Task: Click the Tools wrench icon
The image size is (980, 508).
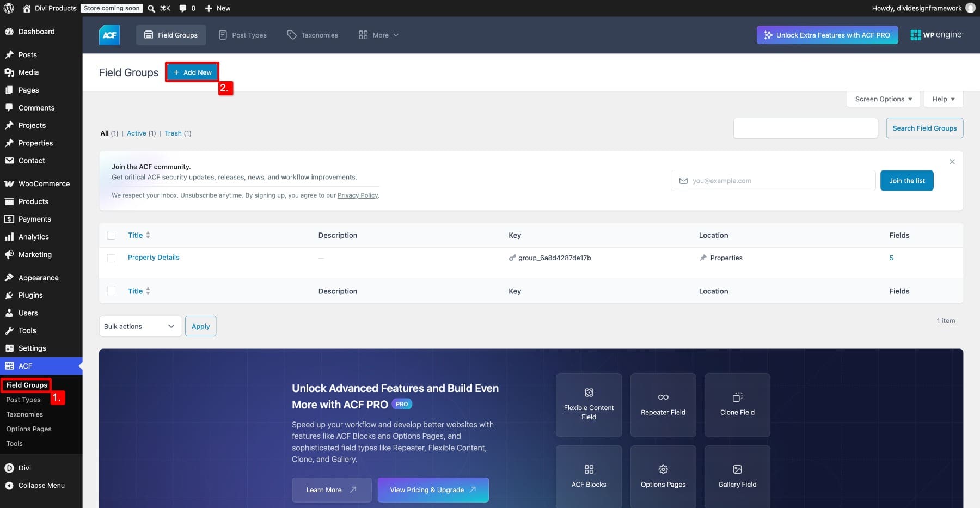Action: tap(9, 330)
